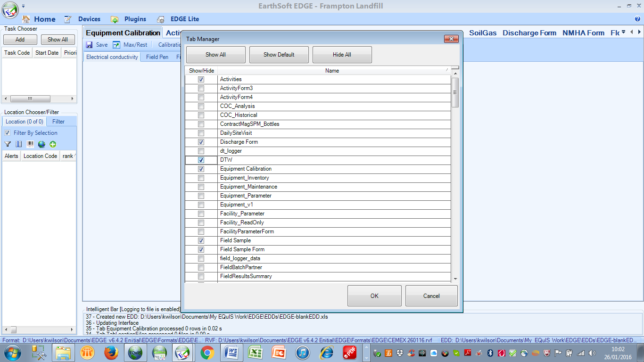Image resolution: width=644 pixels, height=362 pixels.
Task: Click the barcode icon in Location Chooser
Action: [30, 144]
